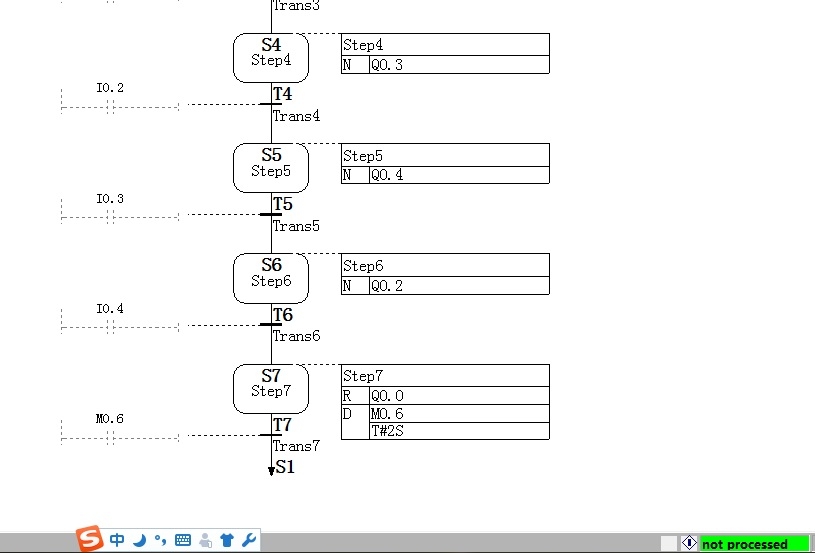The image size is (815, 553).
Task: Click the S1 jump destination label
Action: (x=285, y=467)
